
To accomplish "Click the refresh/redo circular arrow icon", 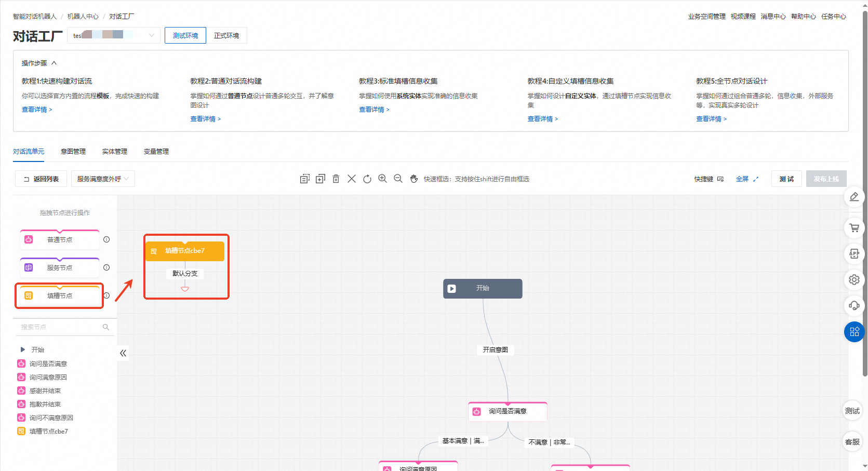I will 367,179.
